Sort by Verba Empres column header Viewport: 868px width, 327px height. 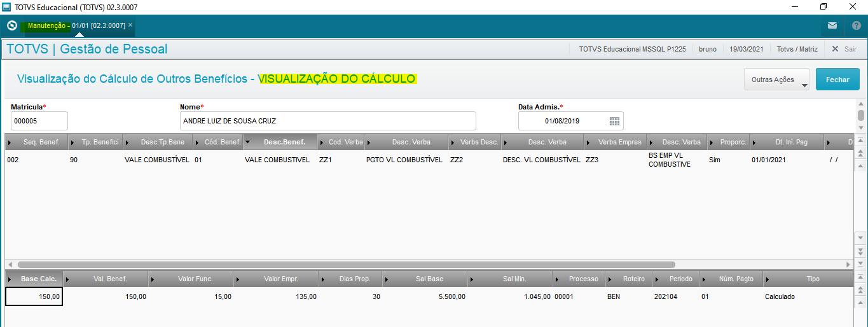pyautogui.click(x=616, y=142)
